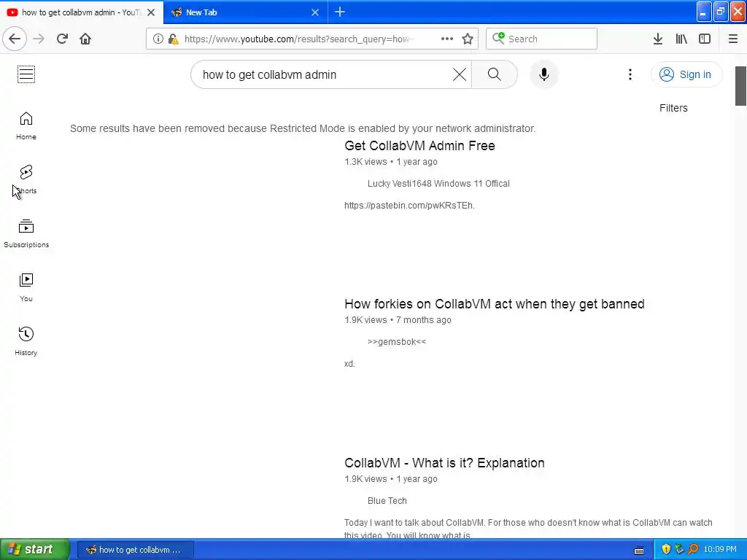Click the system clock showing 10:09 PM
The width and height of the screenshot is (747, 560).
pyautogui.click(x=720, y=550)
